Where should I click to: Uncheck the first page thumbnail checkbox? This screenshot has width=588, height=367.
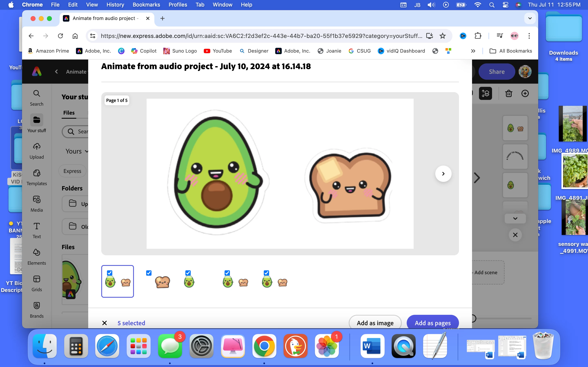(110, 273)
